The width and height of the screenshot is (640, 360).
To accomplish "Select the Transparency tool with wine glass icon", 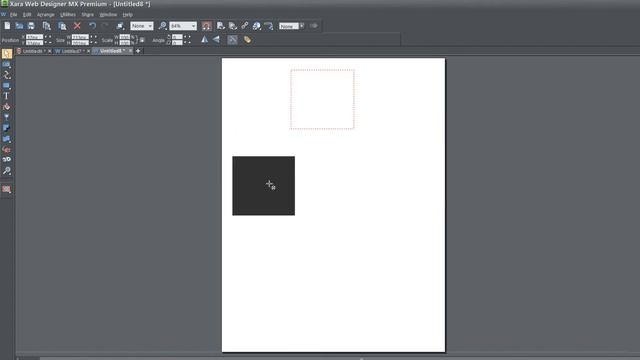I will coord(7,118).
